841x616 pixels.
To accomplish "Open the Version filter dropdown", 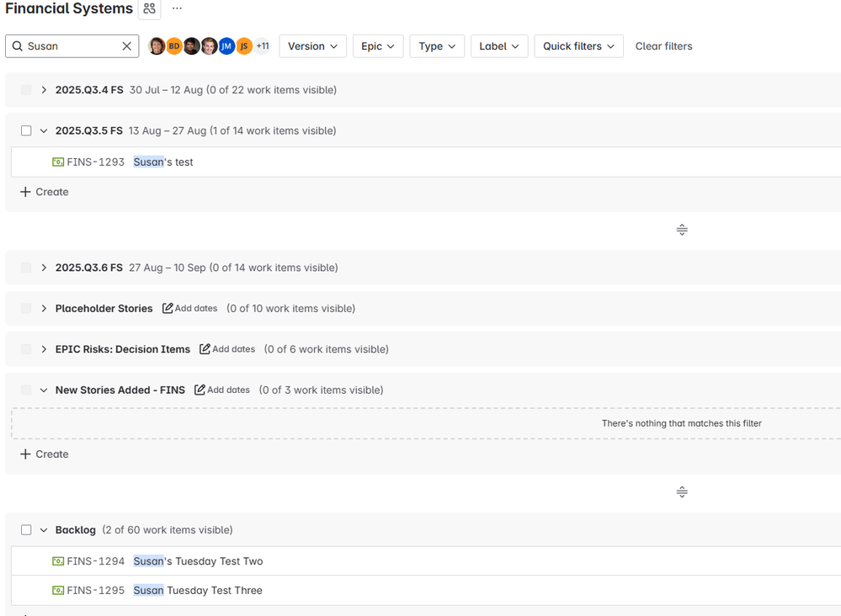I will point(312,46).
